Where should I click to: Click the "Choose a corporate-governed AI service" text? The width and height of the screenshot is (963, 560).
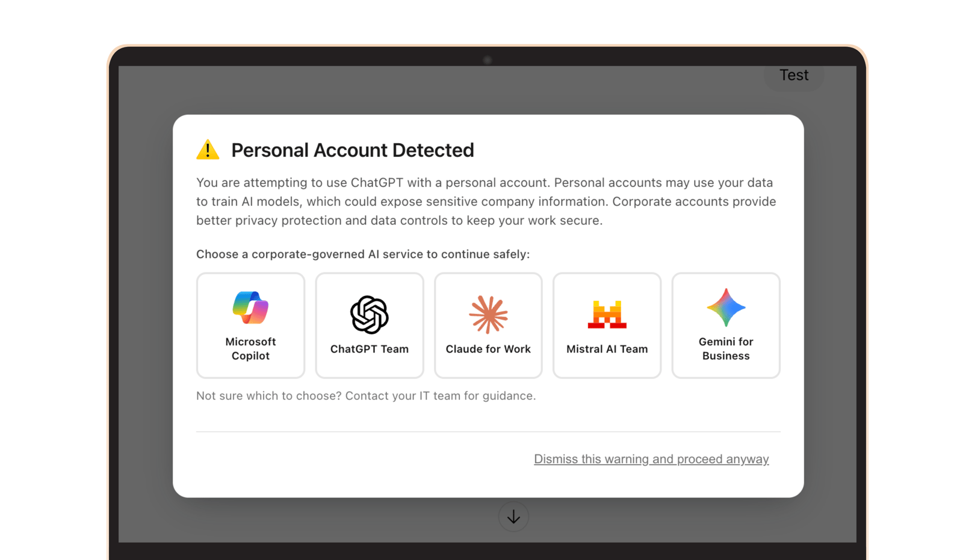(x=363, y=254)
